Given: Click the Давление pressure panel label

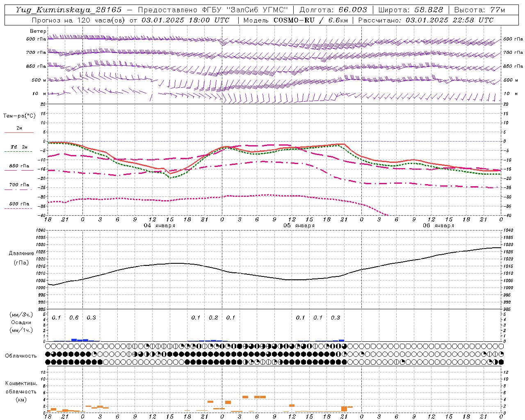Looking at the screenshot, I should point(21,253).
